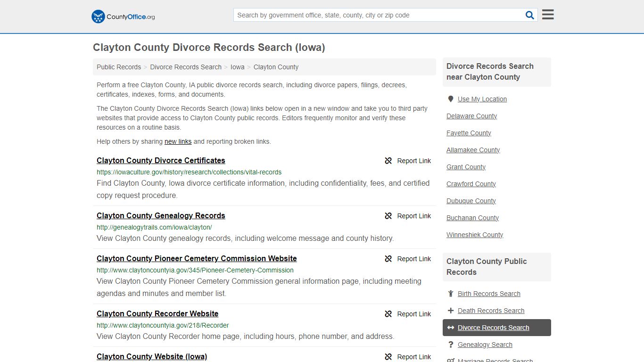The width and height of the screenshot is (644, 362).
Task: Click the broken-link icon for Clayton County Website
Action: click(x=388, y=357)
